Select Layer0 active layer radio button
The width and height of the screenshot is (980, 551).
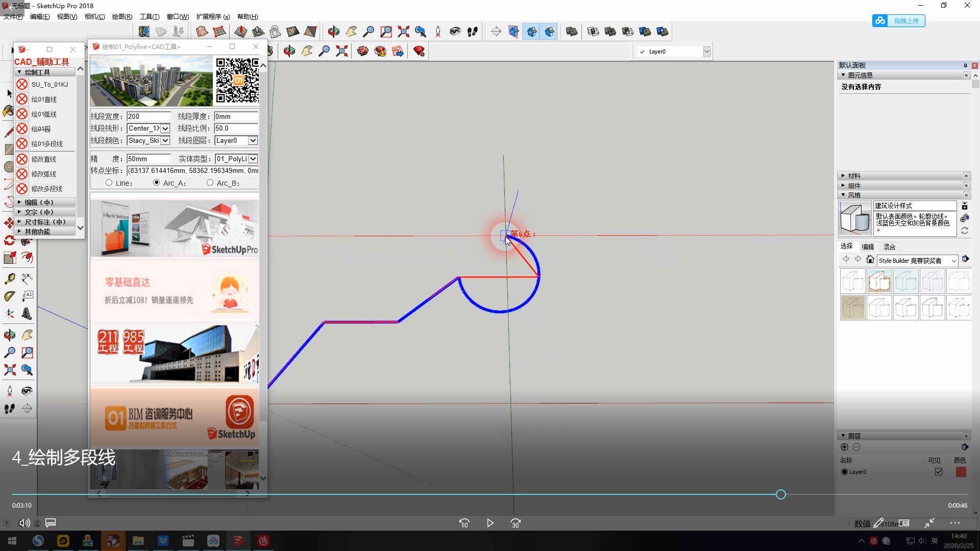(x=844, y=472)
